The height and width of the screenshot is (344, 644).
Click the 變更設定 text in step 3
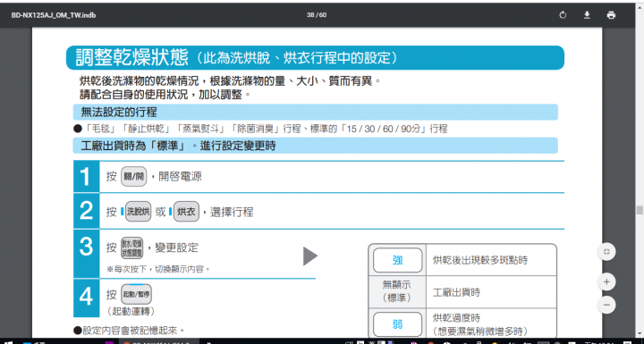pyautogui.click(x=176, y=248)
